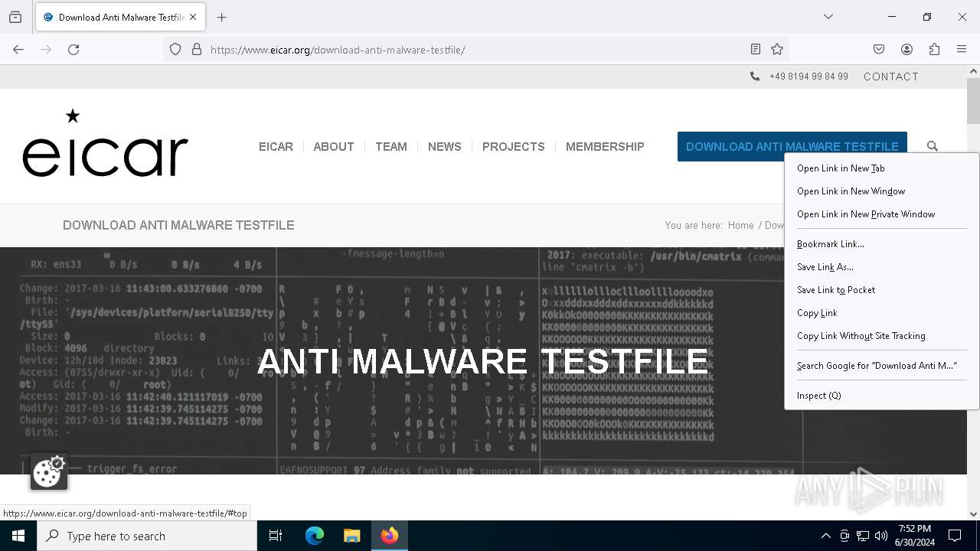
Task: Select Copy Link in context menu
Action: (882, 313)
